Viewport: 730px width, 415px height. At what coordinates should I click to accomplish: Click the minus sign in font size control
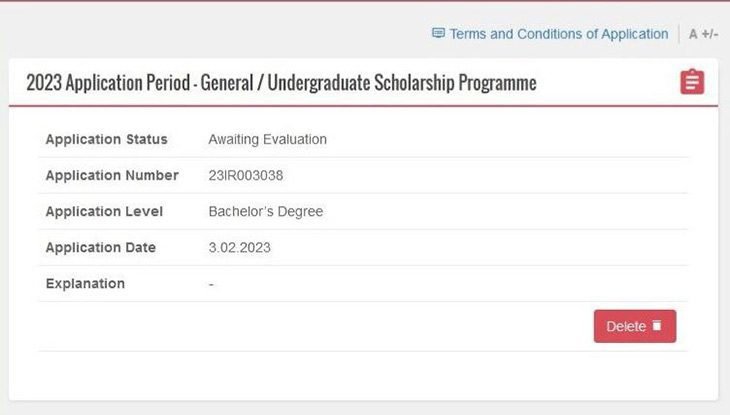[x=716, y=34]
